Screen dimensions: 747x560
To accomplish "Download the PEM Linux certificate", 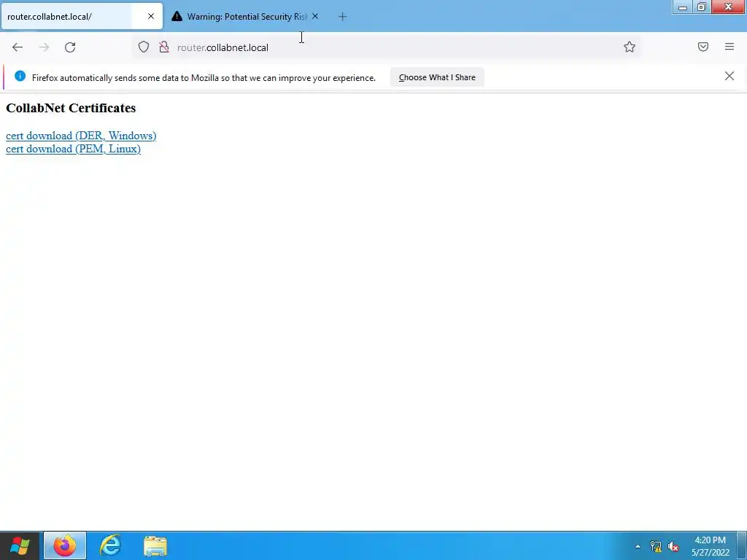I will (x=74, y=149).
